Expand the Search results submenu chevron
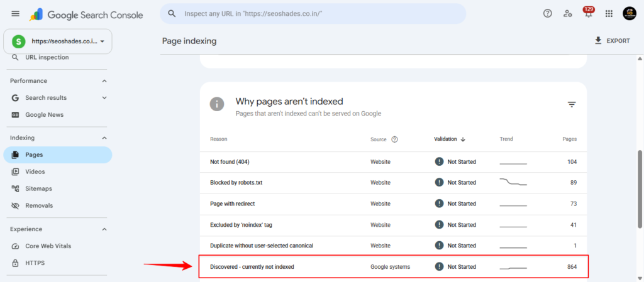Image resolution: width=644 pixels, height=282 pixels. (x=104, y=98)
